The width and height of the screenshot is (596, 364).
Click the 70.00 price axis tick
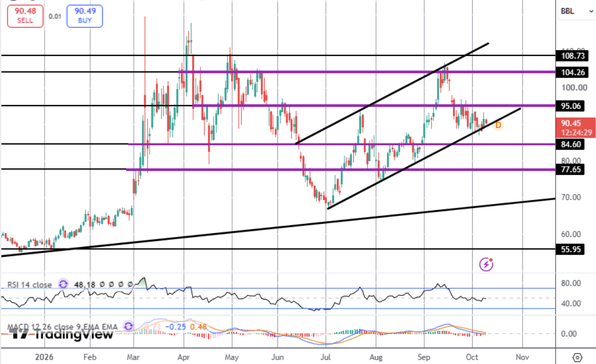pos(571,197)
